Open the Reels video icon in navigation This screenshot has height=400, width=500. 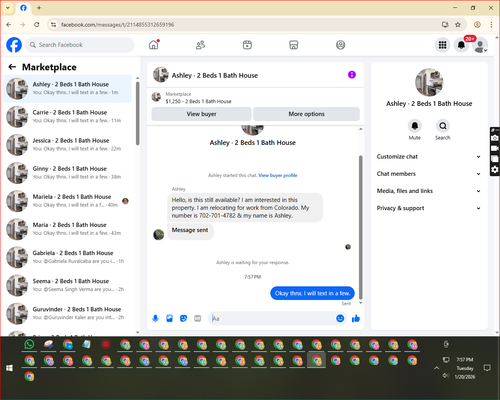pos(247,45)
